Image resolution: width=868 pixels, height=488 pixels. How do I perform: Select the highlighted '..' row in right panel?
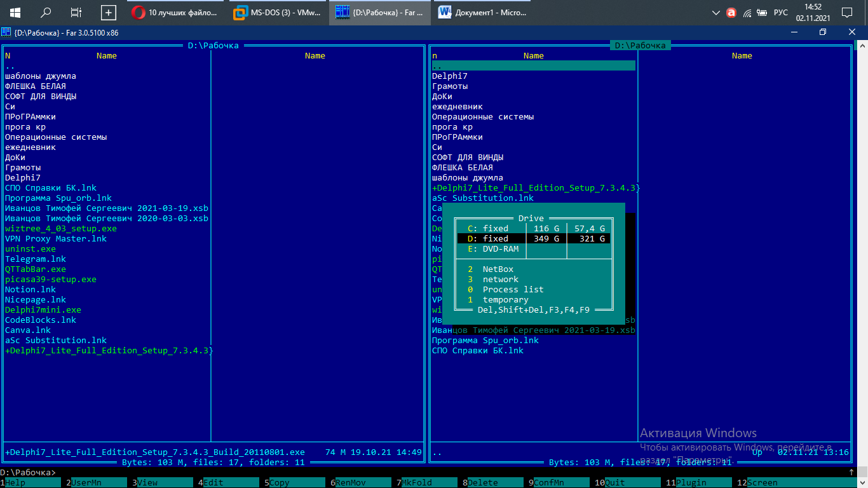[534, 65]
